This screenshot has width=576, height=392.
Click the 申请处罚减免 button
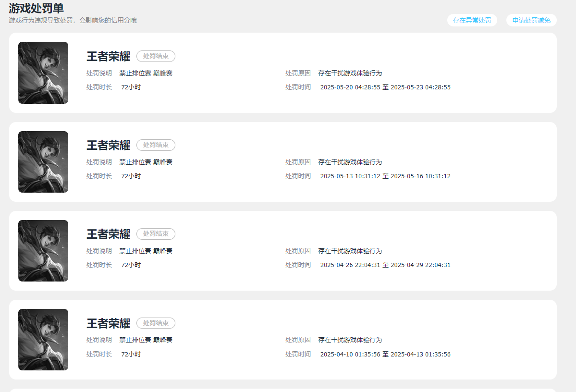pyautogui.click(x=531, y=20)
